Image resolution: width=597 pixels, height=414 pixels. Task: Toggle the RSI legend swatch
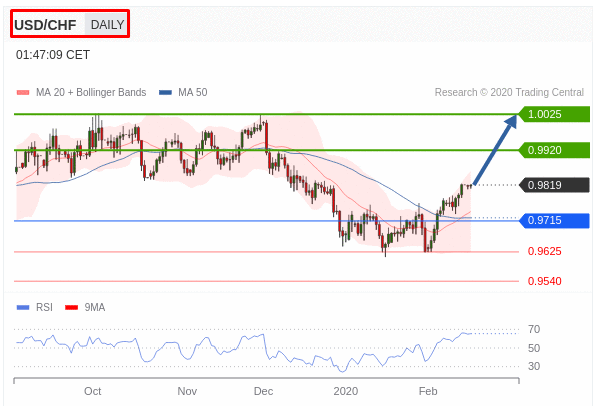pos(23,307)
